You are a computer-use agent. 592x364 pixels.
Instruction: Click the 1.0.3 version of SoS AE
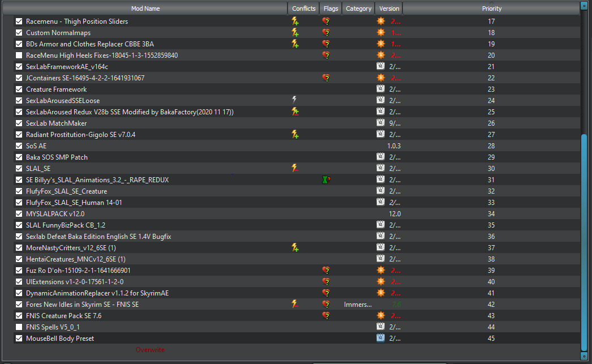(x=394, y=145)
